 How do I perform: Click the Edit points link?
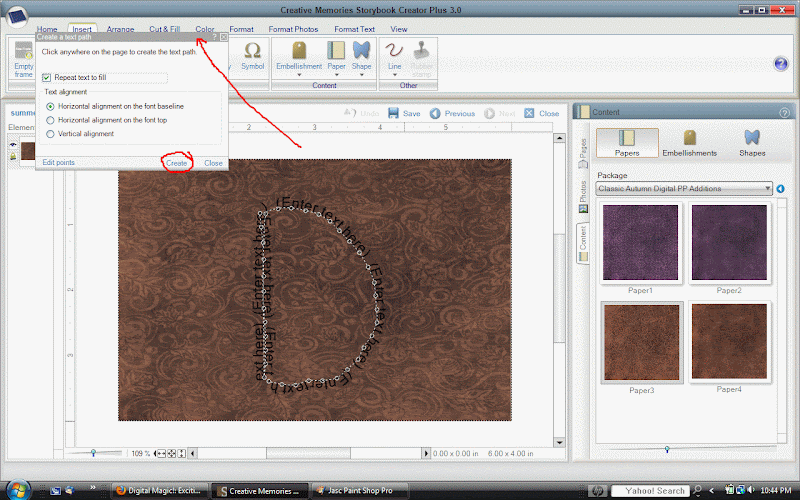(x=58, y=162)
